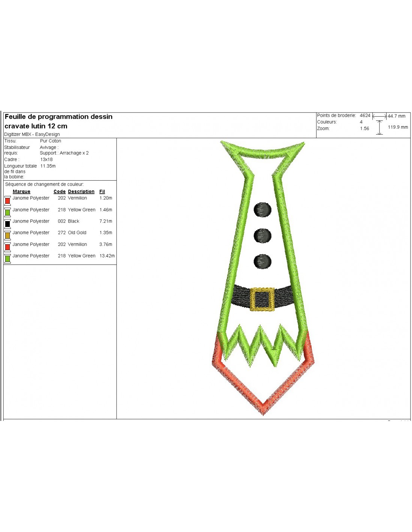Click the Marque column header
Image resolution: width=412 pixels, height=532 pixels.
click(21, 192)
